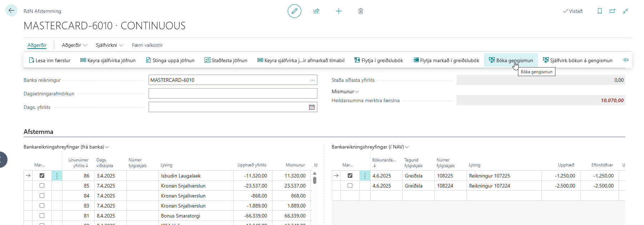Image resolution: width=644 pixels, height=225 pixels.
Task: Check the box for line 85
Action: (42, 186)
